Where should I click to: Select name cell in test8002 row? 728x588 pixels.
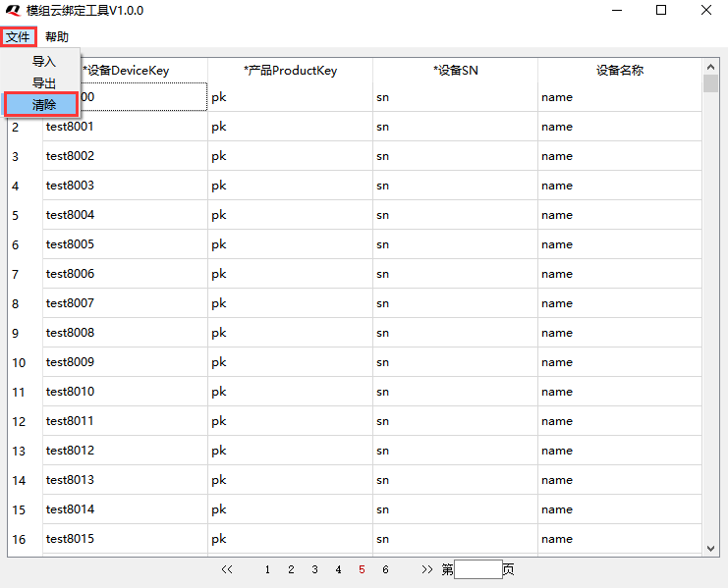pos(620,156)
